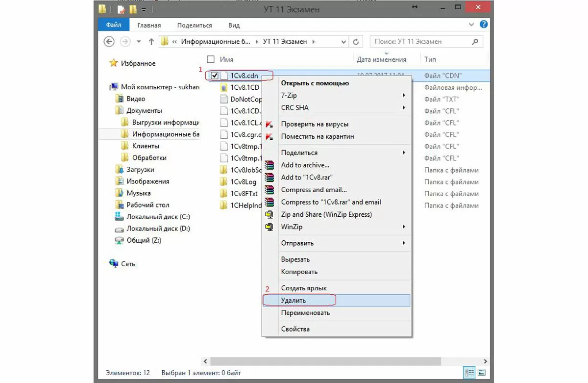The height and width of the screenshot is (383, 588).
Task: Open Загрузки in the navigation pane
Action: point(140,169)
